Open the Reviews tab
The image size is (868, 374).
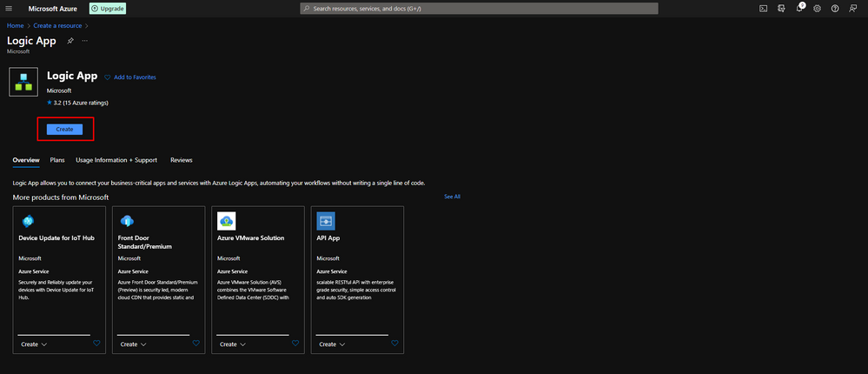click(182, 160)
